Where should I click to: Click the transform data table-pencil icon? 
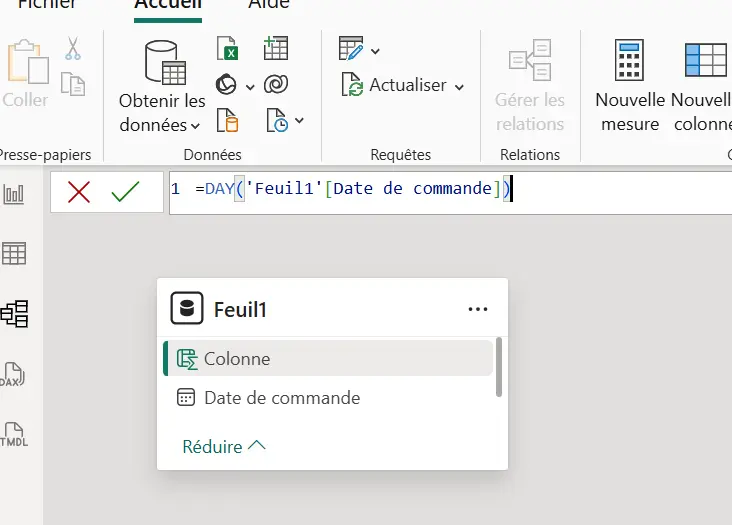click(x=351, y=49)
